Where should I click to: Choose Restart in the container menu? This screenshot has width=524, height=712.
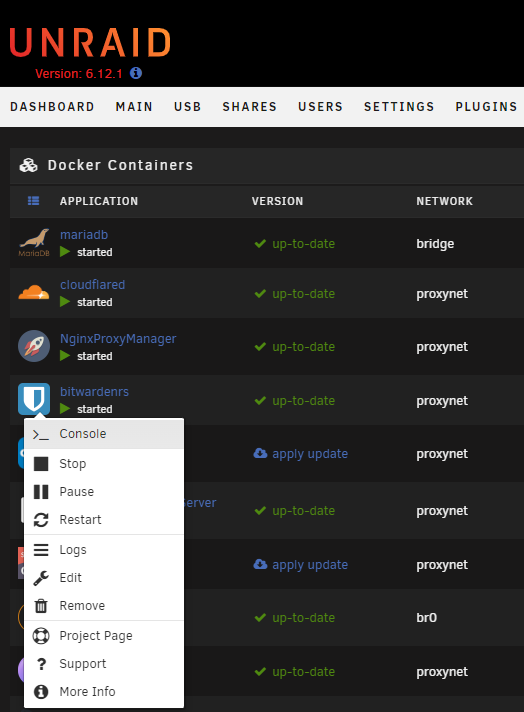click(104, 520)
